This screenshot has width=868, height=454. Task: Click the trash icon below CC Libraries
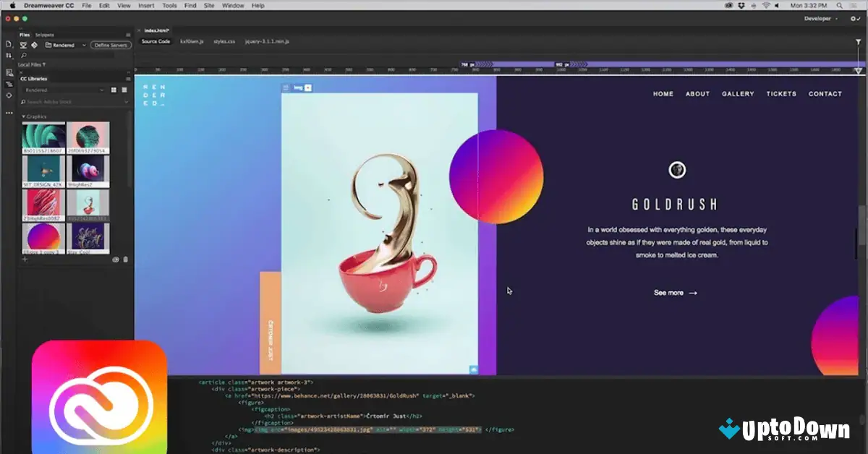click(x=125, y=259)
